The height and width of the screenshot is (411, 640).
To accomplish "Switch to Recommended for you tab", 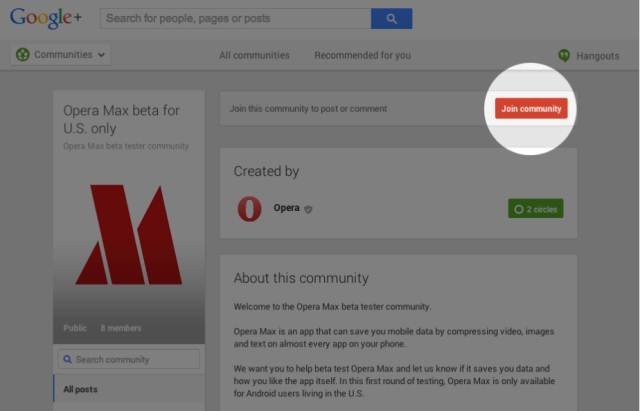I will pyautogui.click(x=362, y=55).
